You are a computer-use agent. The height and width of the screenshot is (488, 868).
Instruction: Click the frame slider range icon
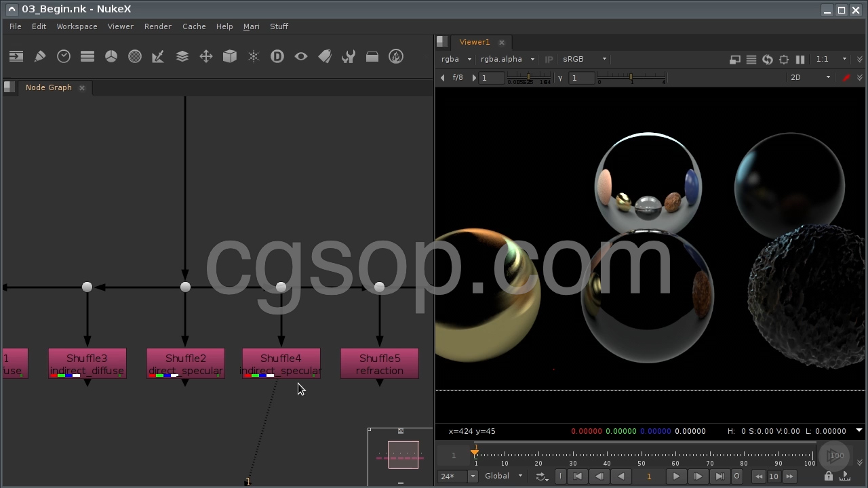coord(844,476)
